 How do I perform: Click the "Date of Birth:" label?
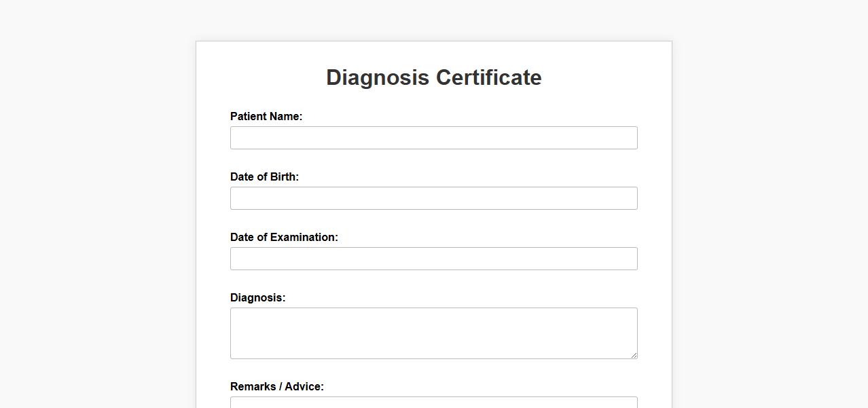coord(264,177)
